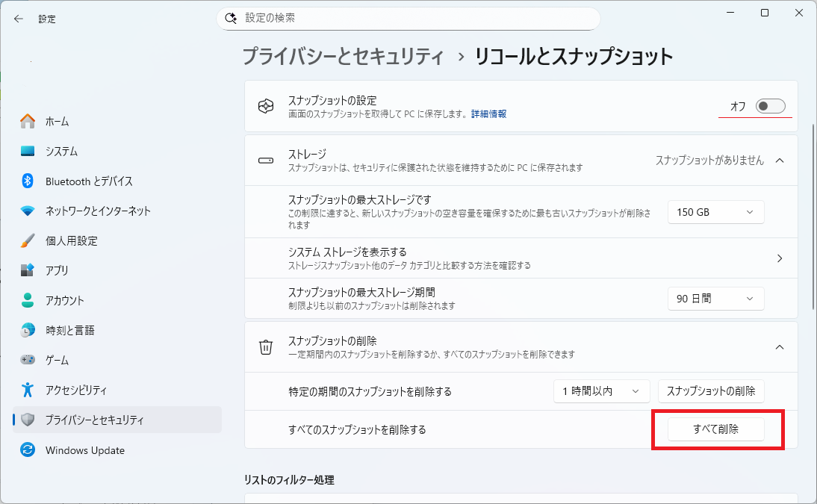This screenshot has height=504, width=817.
Task: Open the 1 時間以内 period dropdown
Action: point(601,391)
